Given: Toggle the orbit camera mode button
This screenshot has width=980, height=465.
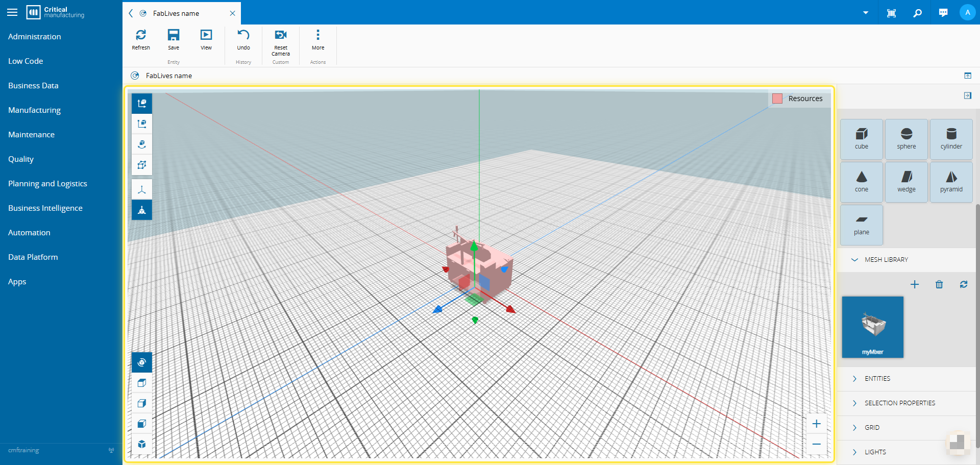Looking at the screenshot, I should coord(142,362).
